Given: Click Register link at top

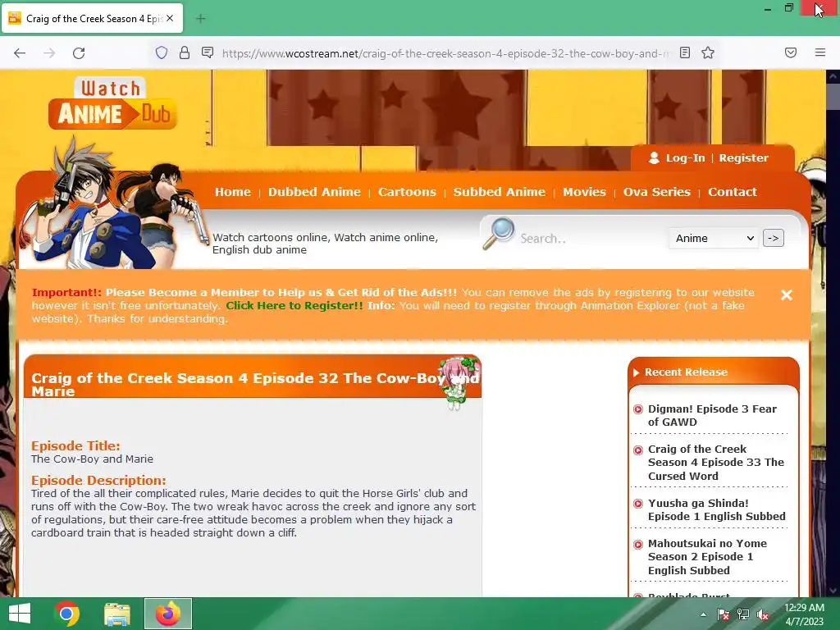Looking at the screenshot, I should (x=743, y=158).
